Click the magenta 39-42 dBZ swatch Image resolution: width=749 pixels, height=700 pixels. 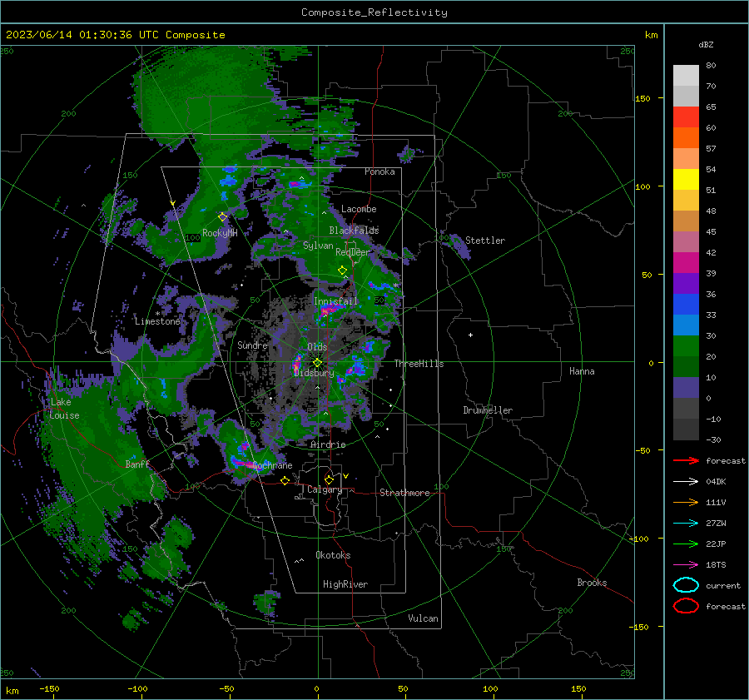click(x=686, y=263)
